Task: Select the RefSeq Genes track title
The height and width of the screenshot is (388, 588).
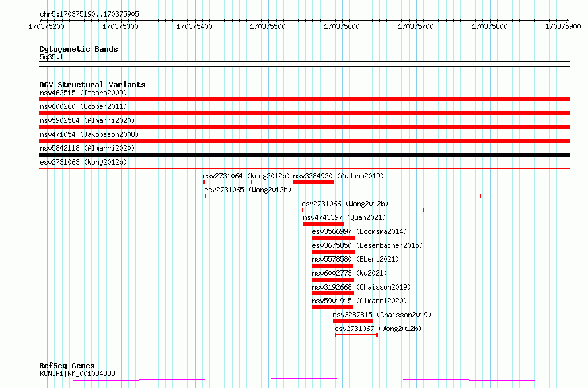Action: point(67,366)
